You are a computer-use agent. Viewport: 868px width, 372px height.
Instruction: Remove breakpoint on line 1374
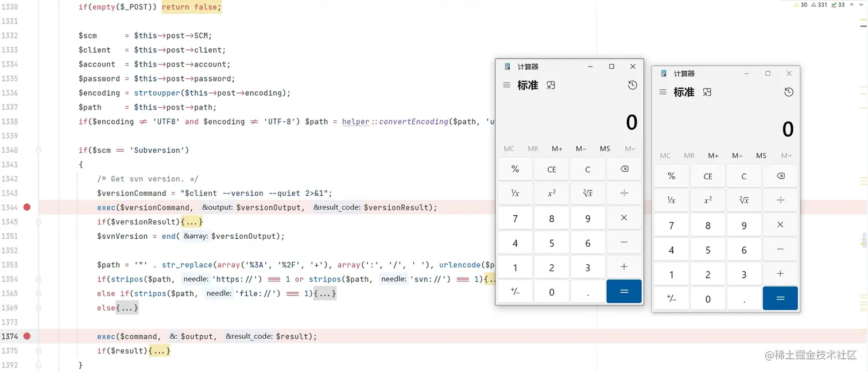tap(27, 336)
